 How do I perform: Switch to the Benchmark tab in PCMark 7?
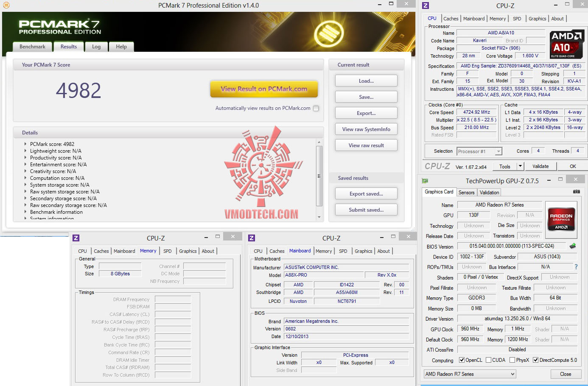coord(32,47)
